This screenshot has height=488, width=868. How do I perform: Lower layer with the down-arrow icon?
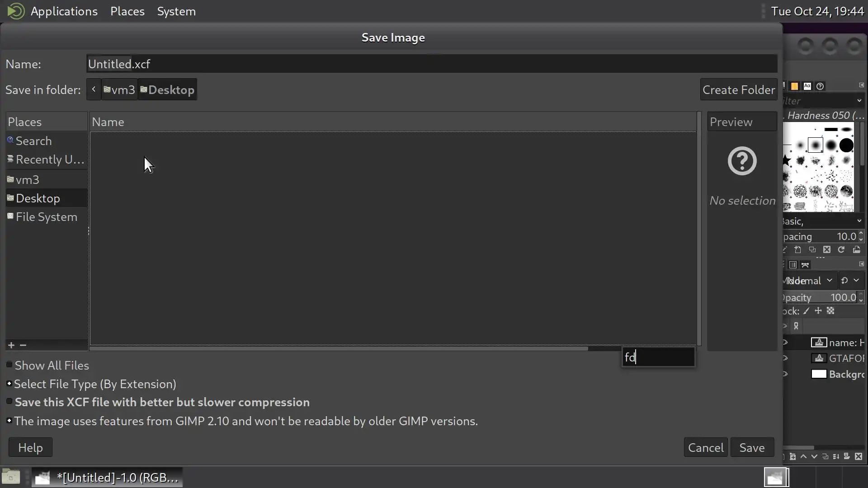coord(814,457)
